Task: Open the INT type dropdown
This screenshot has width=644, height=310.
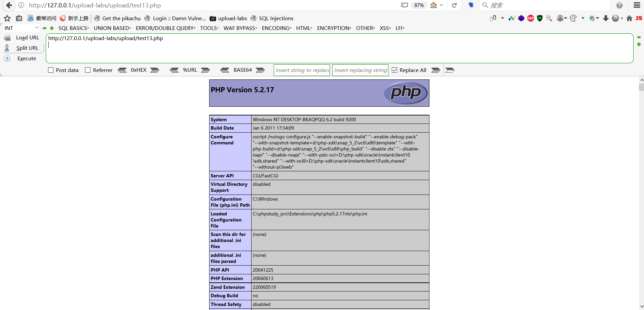Action: tap(22, 28)
